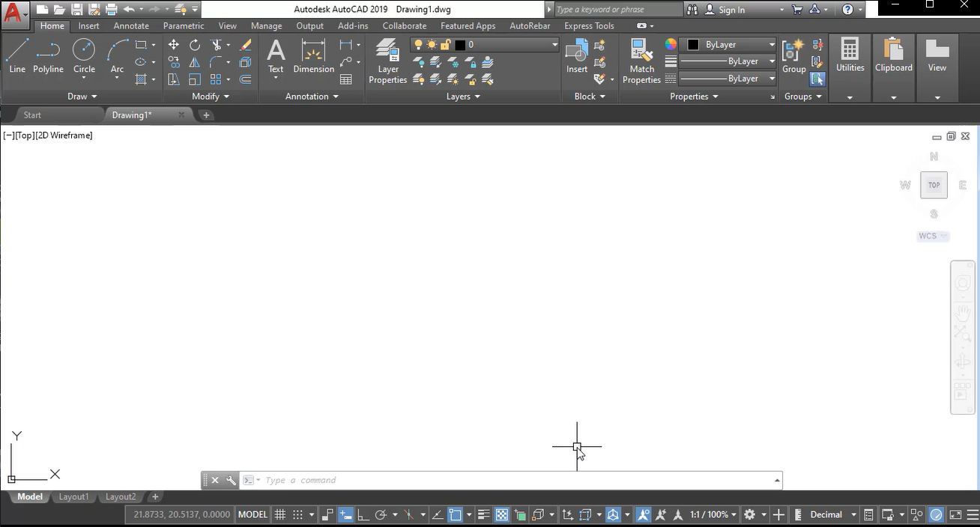Select the Circle tool
The width and height of the screenshot is (980, 527).
[84, 56]
